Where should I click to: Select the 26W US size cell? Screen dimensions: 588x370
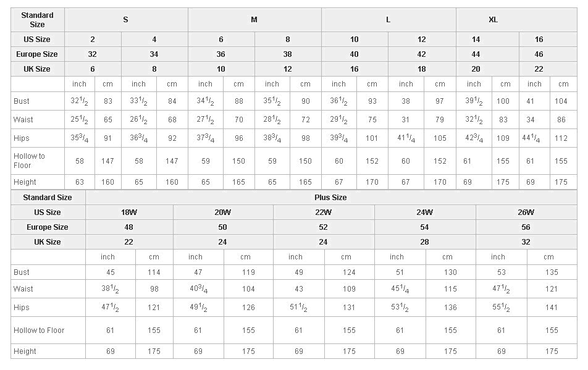526,212
